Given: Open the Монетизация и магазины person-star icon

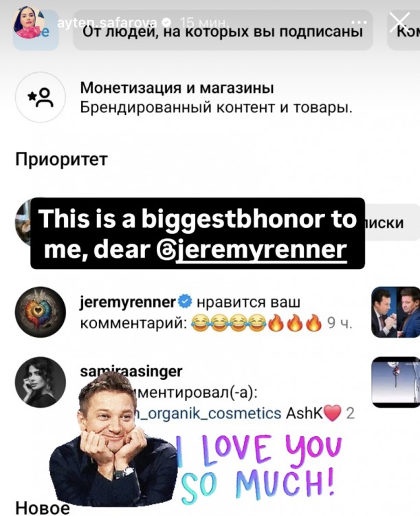Looking at the screenshot, I should [x=41, y=97].
